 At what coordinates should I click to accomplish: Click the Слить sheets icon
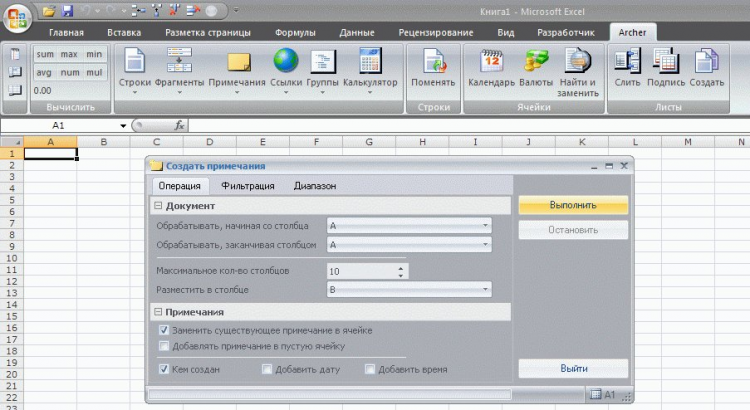627,61
